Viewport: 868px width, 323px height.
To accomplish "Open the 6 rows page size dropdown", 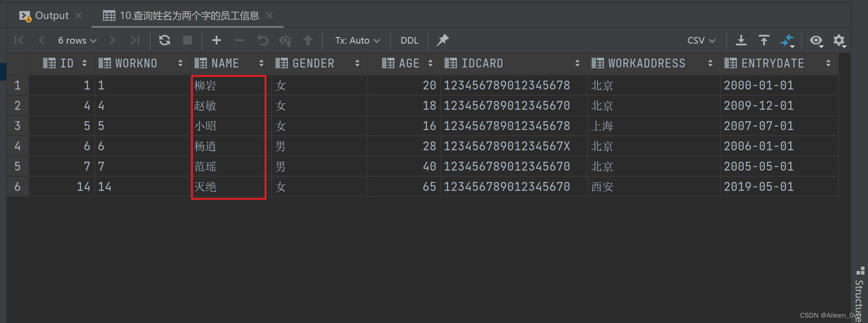I will pos(77,40).
